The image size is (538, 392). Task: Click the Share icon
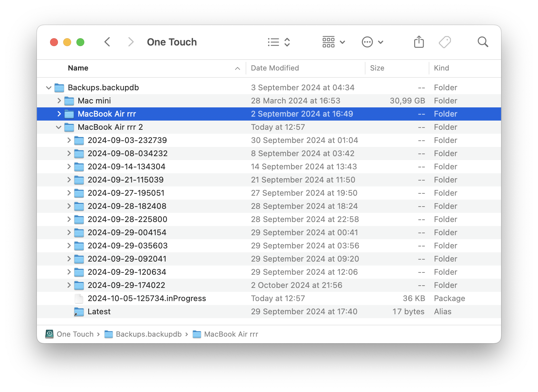419,42
